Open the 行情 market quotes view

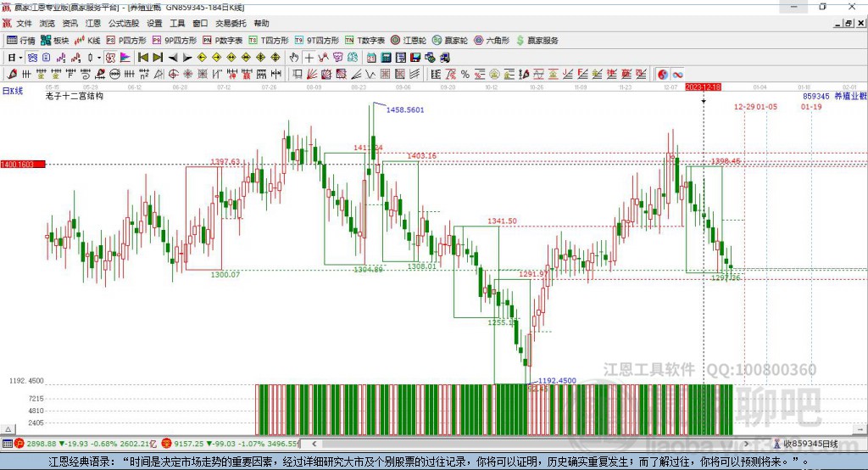21,41
